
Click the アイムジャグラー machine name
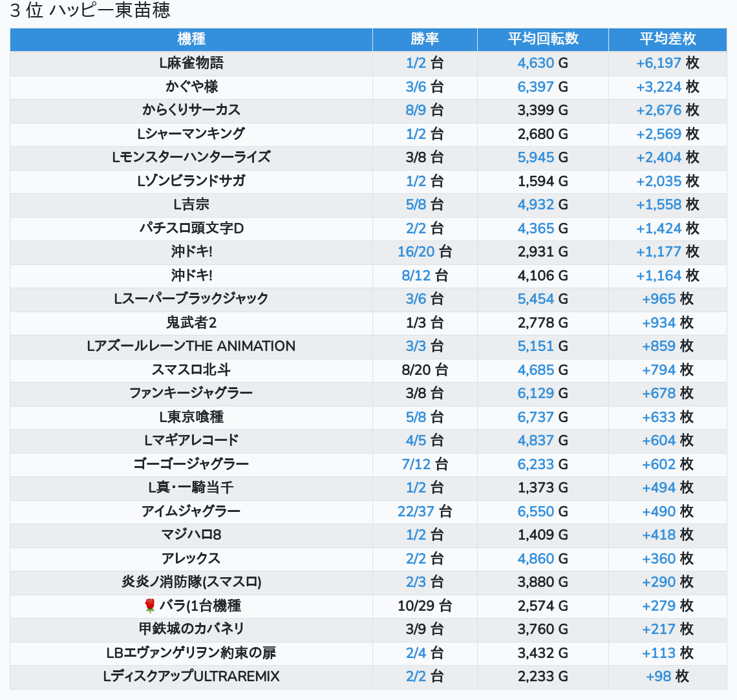click(191, 512)
